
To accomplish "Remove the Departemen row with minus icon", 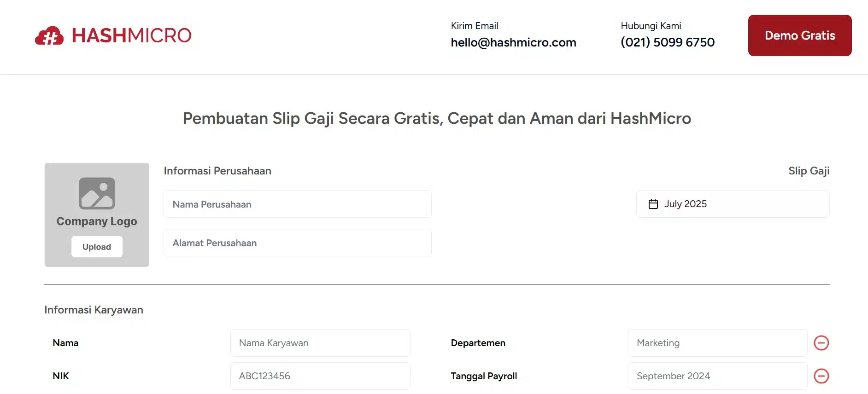I will coord(821,343).
